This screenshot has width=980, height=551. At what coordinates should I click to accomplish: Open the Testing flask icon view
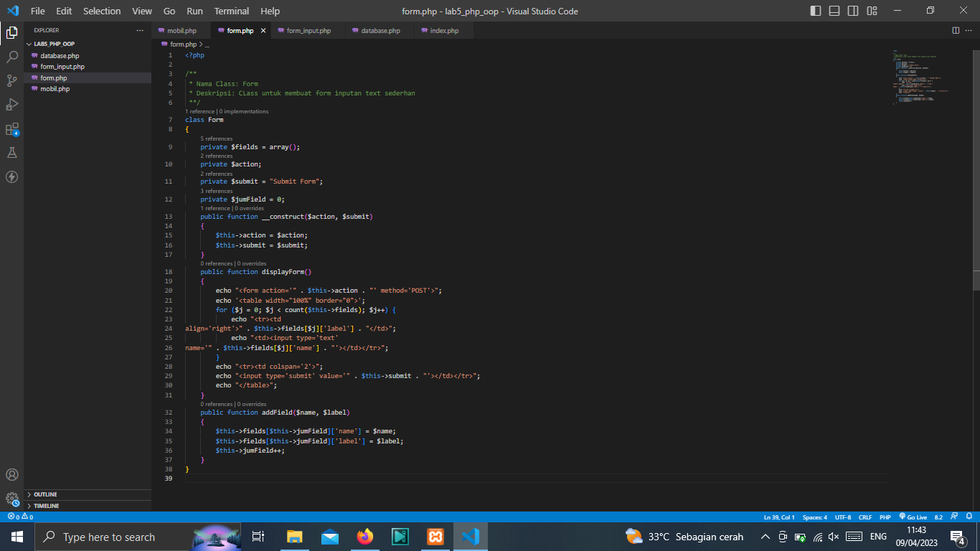tap(11, 152)
